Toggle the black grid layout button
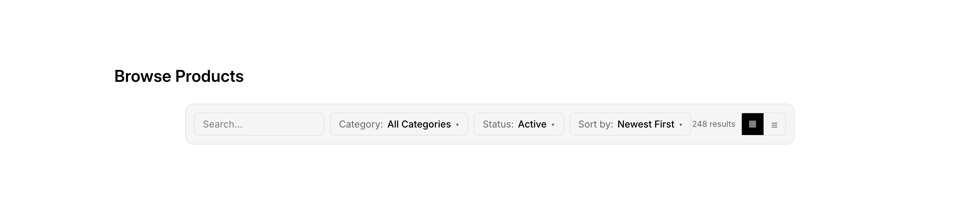Viewport: 980px width, 210px height. [x=752, y=124]
